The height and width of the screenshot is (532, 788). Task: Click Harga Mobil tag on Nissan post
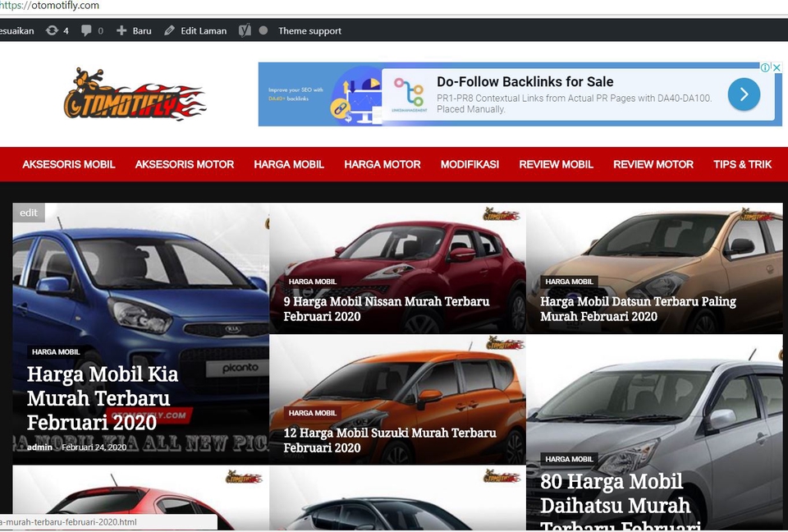click(x=313, y=282)
